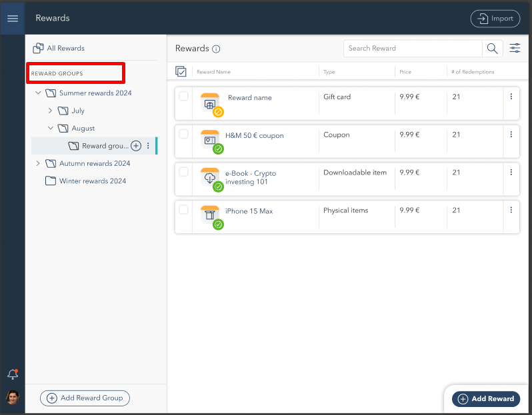This screenshot has width=532, height=415.
Task: Click plus icon on Reward group item
Action: coord(136,146)
